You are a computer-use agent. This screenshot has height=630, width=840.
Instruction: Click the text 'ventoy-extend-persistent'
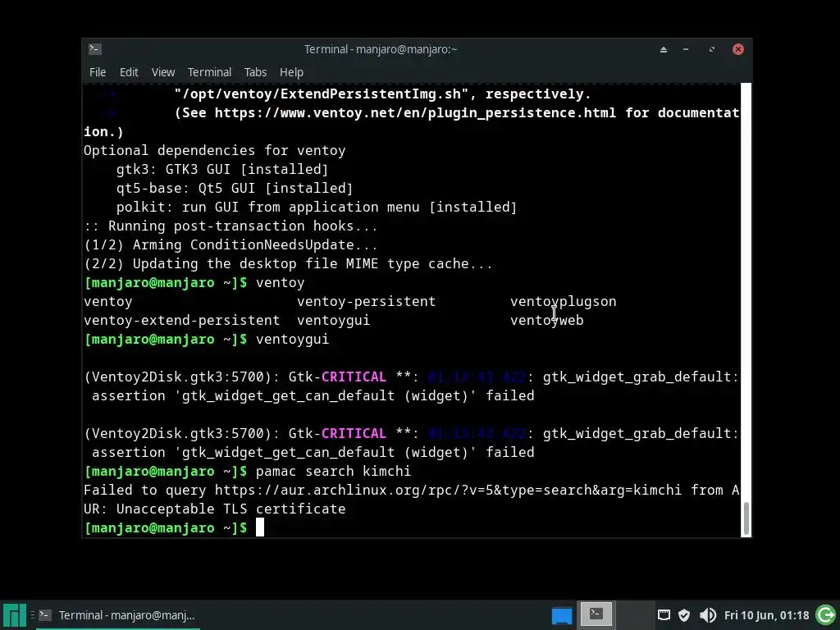pos(181,321)
